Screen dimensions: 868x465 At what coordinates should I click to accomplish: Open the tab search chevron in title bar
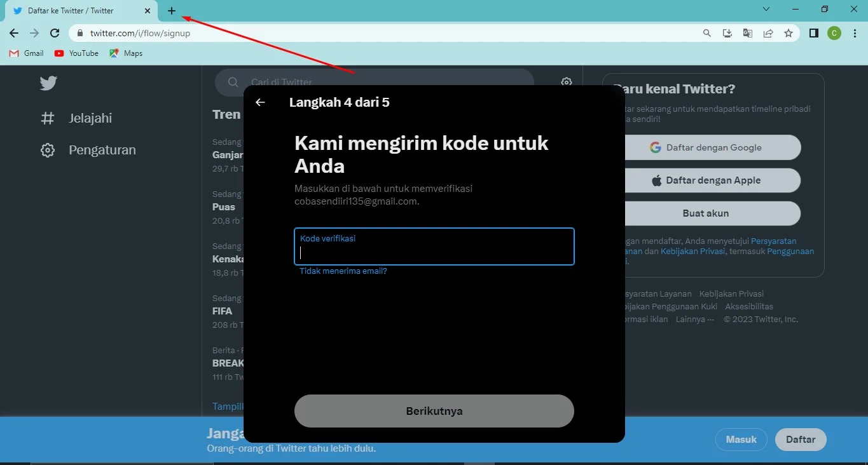pyautogui.click(x=766, y=9)
